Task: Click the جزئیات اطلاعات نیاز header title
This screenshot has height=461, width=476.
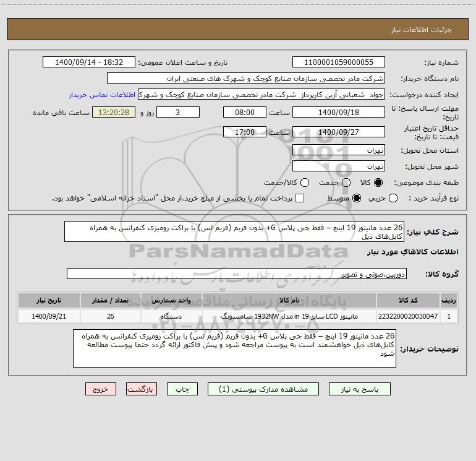Action: (x=421, y=30)
